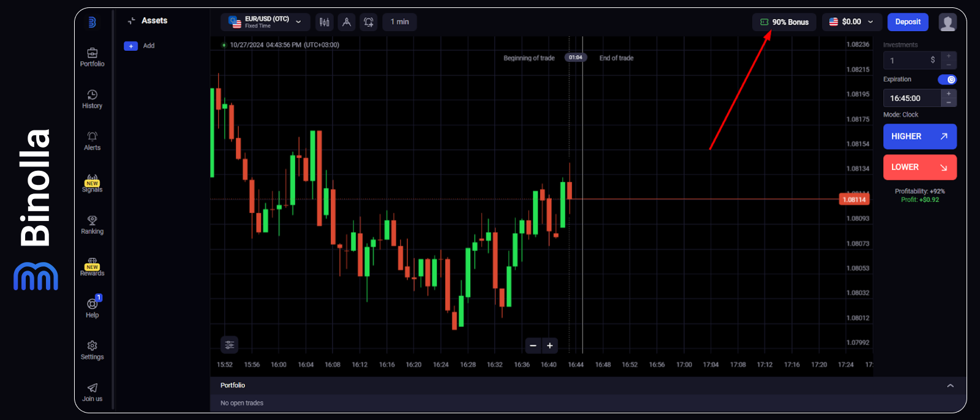
Task: Open trade History from sidebar
Action: click(x=92, y=99)
